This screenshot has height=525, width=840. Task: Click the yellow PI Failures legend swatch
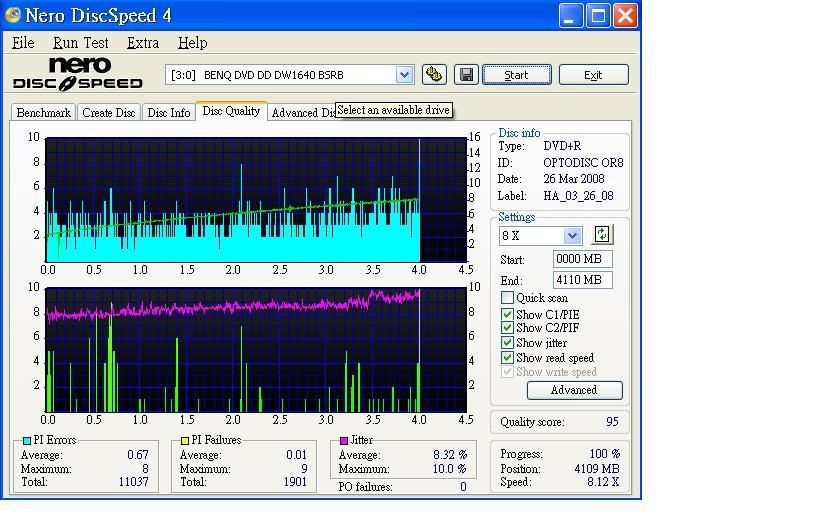[x=185, y=441]
